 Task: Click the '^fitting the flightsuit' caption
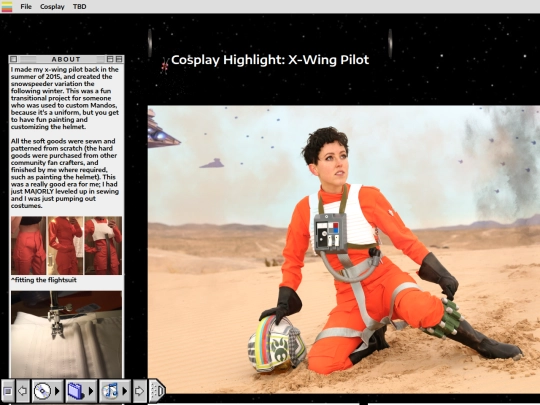point(44,280)
